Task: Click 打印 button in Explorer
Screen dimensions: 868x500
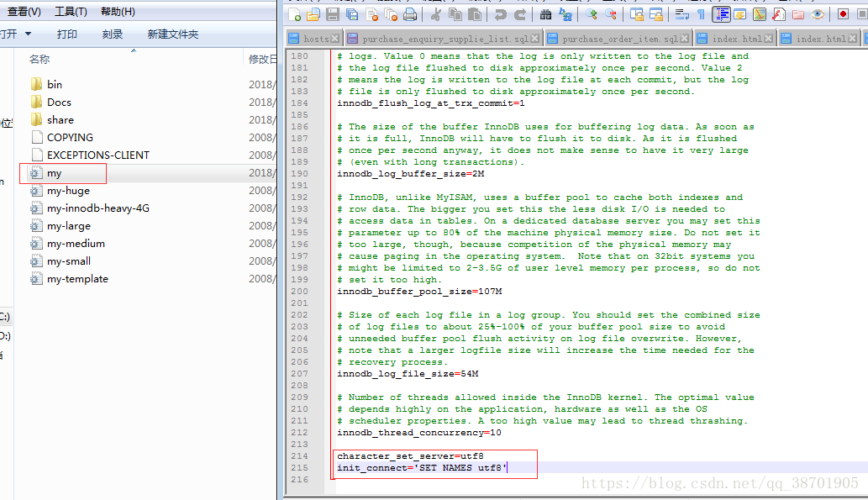Action: [x=67, y=34]
